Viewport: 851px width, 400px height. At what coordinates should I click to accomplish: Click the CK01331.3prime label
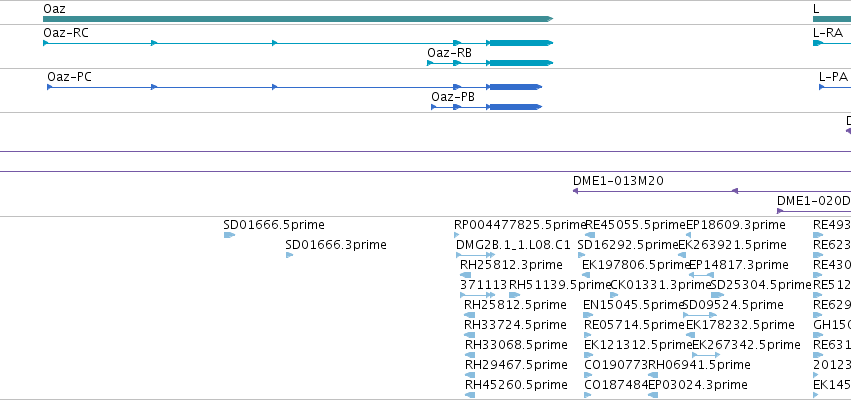tap(661, 285)
